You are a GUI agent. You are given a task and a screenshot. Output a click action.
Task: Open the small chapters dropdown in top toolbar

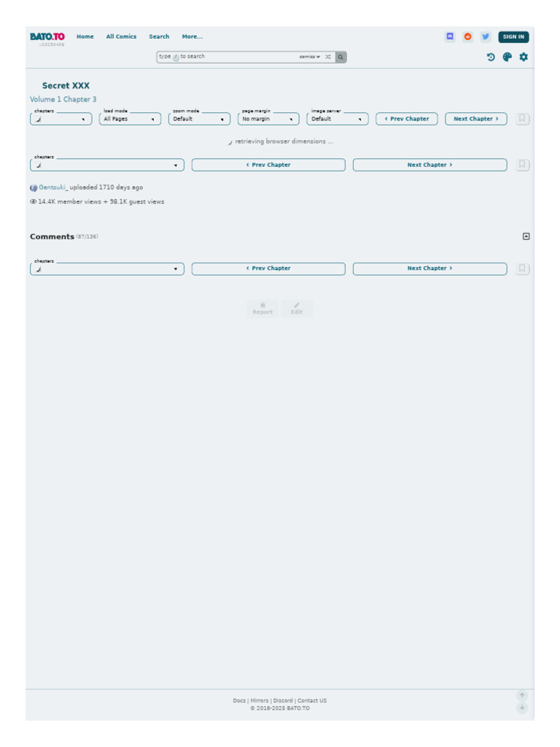[61, 119]
